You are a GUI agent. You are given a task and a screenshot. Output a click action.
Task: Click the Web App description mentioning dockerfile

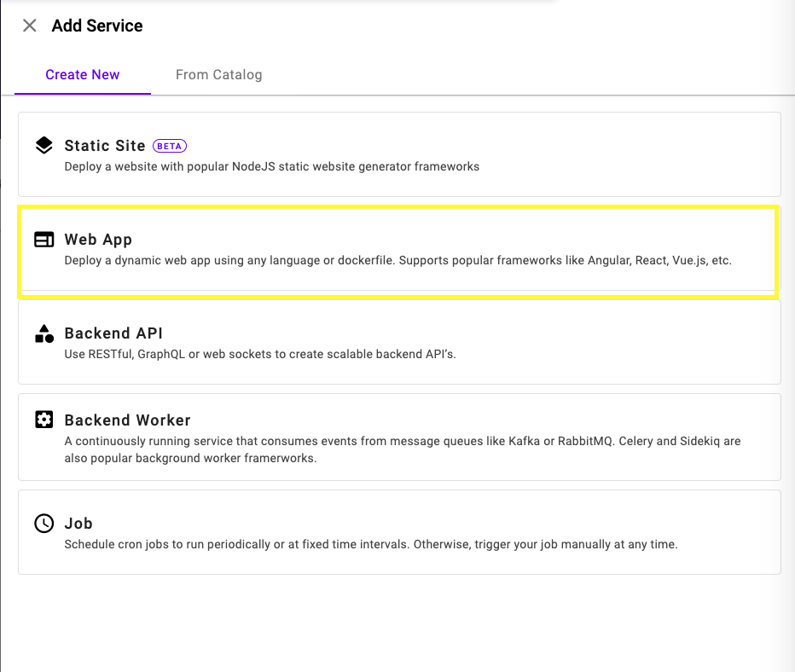click(x=397, y=260)
